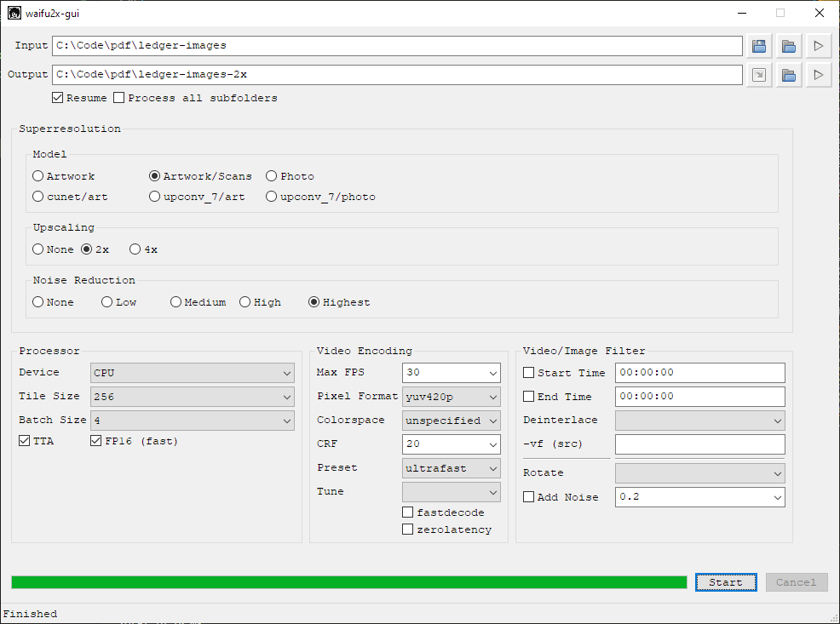Close the waifu2x-gui window
The image size is (840, 624).
(819, 13)
